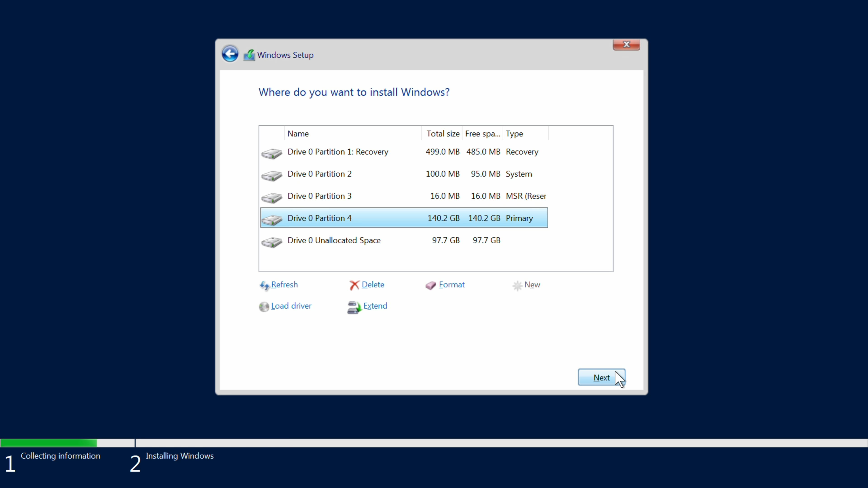Screen dimensions: 868x488
Task: Click the Load driver disc icon
Action: pyautogui.click(x=264, y=307)
